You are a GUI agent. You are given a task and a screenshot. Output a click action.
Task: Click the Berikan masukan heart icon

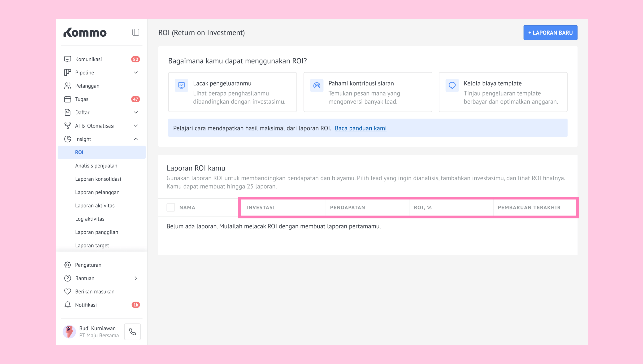point(68,291)
